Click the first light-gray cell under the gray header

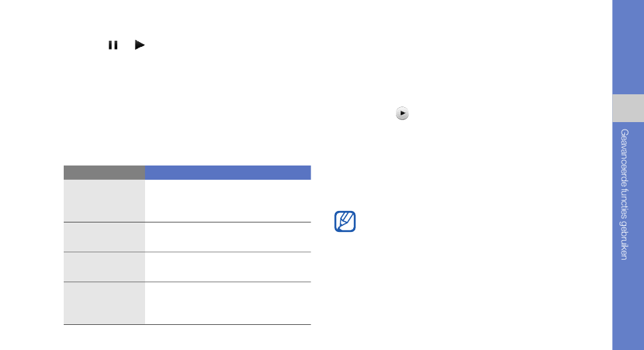104,201
